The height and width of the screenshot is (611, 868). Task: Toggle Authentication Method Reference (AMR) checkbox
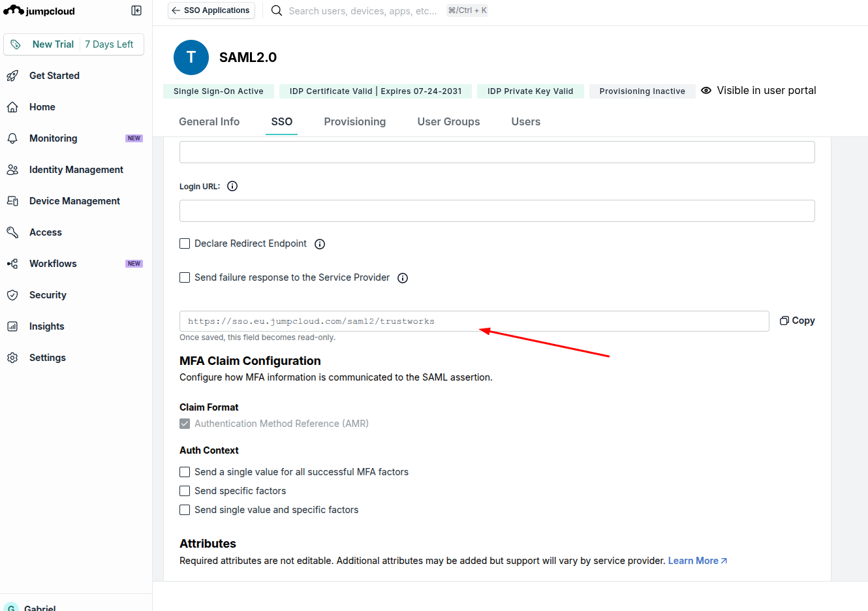coord(185,424)
